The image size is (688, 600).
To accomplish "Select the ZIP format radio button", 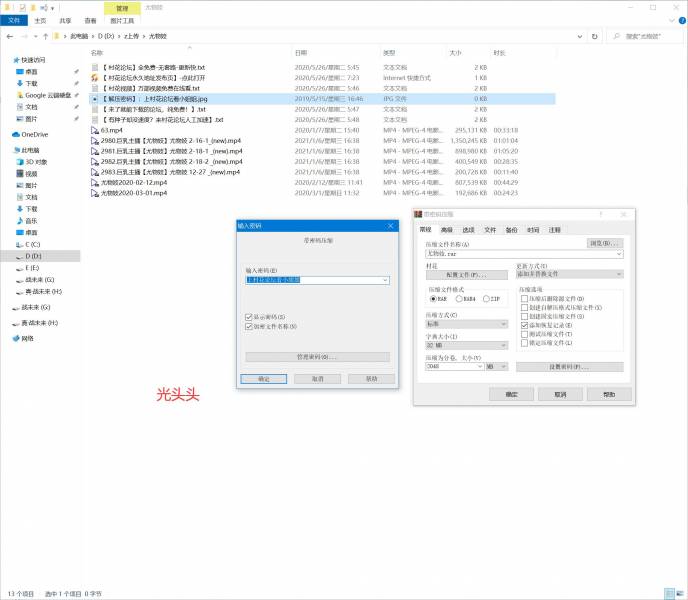I will coord(486,299).
